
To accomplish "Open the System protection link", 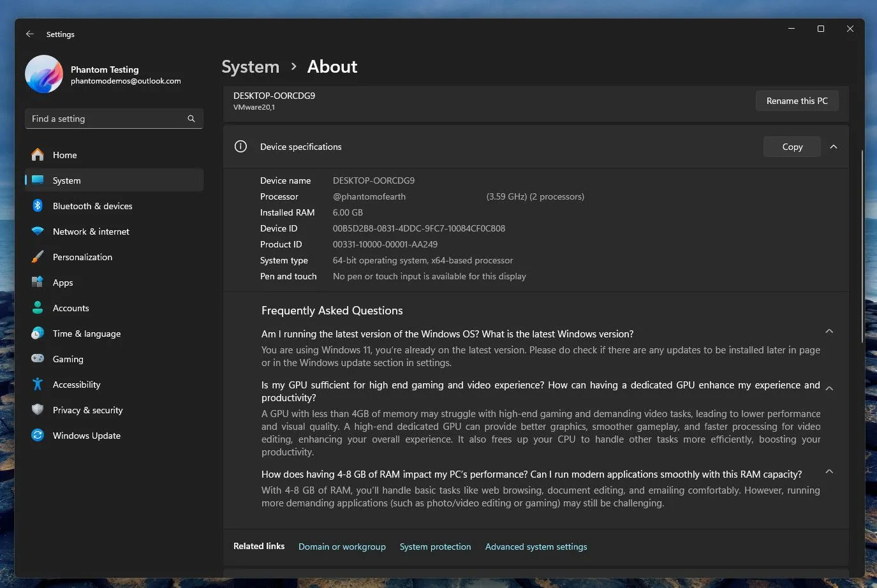I will [x=435, y=547].
